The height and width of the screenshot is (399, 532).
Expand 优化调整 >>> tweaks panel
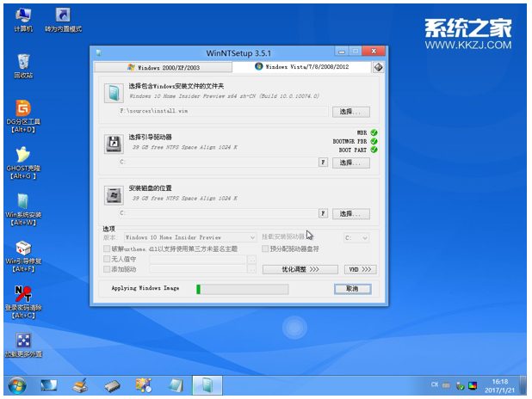click(300, 269)
